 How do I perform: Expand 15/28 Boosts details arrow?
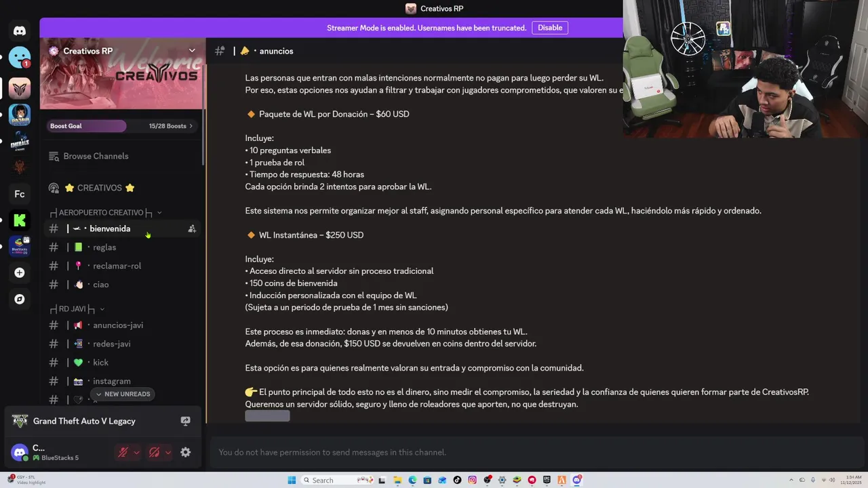191,126
